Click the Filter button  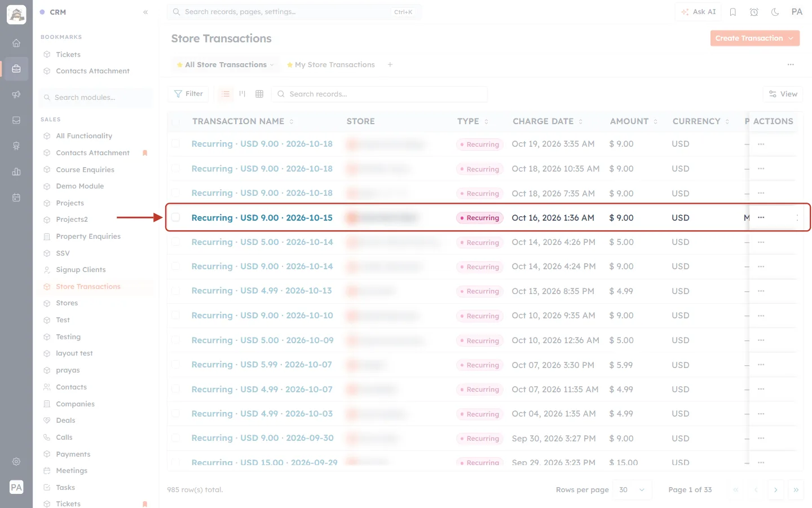[x=188, y=94]
